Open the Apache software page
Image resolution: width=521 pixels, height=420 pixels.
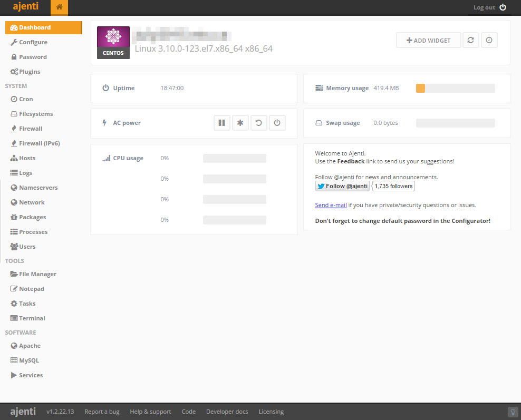click(x=26, y=346)
